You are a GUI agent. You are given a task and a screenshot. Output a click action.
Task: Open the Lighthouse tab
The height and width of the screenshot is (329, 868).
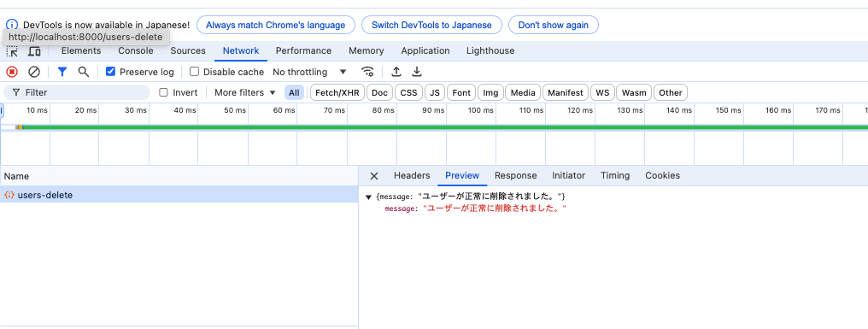[490, 50]
